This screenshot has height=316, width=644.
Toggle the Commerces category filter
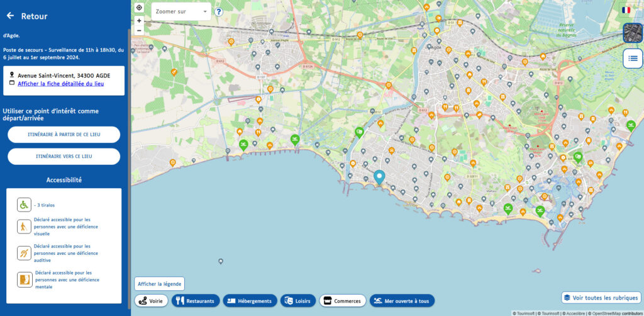342,301
